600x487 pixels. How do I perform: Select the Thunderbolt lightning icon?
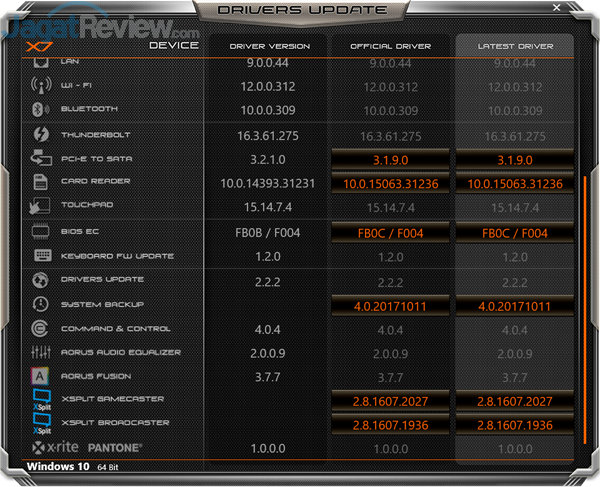click(x=41, y=134)
